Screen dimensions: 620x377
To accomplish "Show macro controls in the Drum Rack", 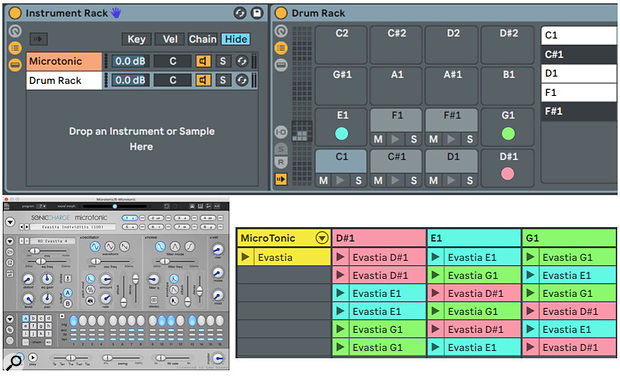I will coord(281,31).
